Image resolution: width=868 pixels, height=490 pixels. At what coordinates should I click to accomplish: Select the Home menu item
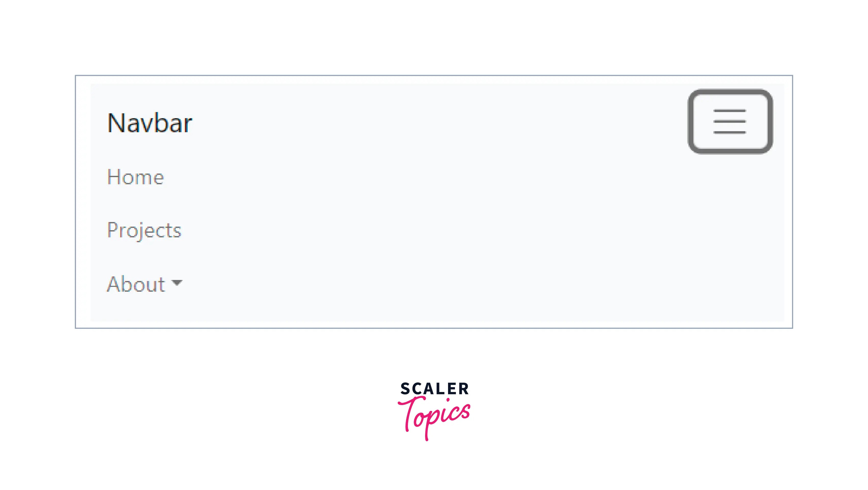pos(135,177)
